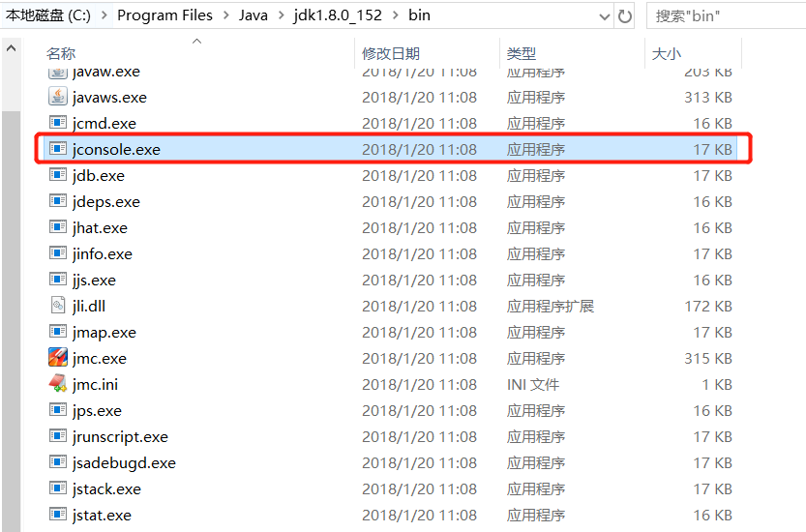Image resolution: width=806 pixels, height=532 pixels.
Task: Click the jjs.exe file icon
Action: pos(58,280)
